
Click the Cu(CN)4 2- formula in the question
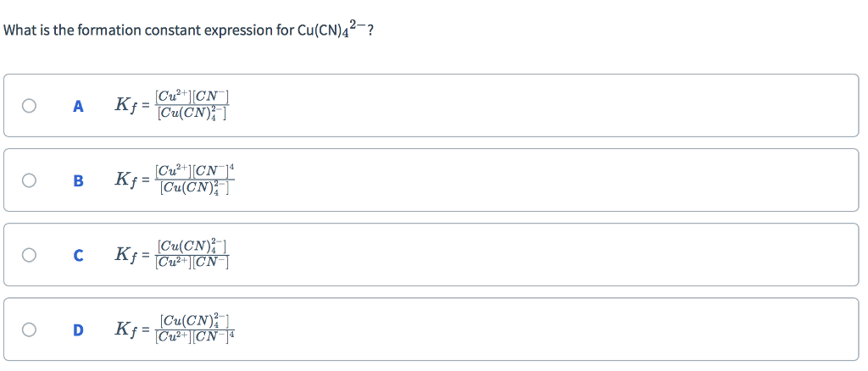click(332, 29)
